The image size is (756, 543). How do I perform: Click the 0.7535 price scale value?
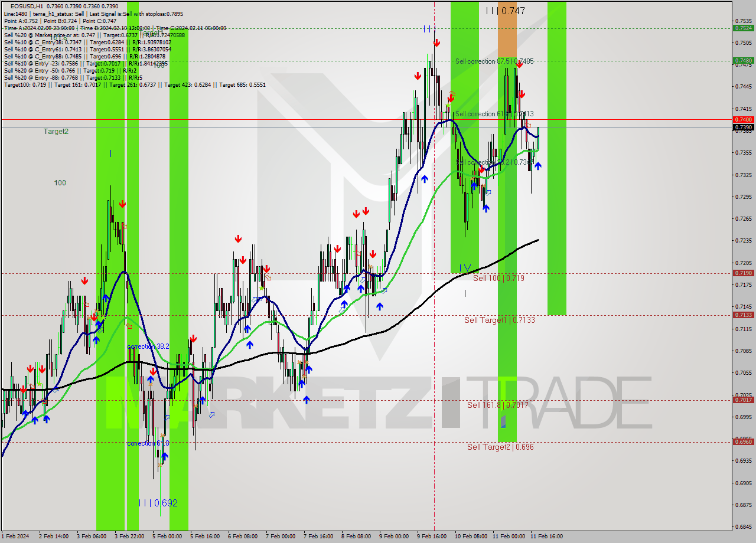click(744, 21)
